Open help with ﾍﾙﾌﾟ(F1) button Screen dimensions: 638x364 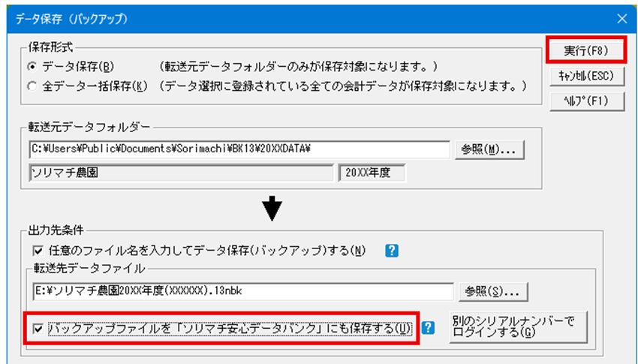[x=587, y=101]
